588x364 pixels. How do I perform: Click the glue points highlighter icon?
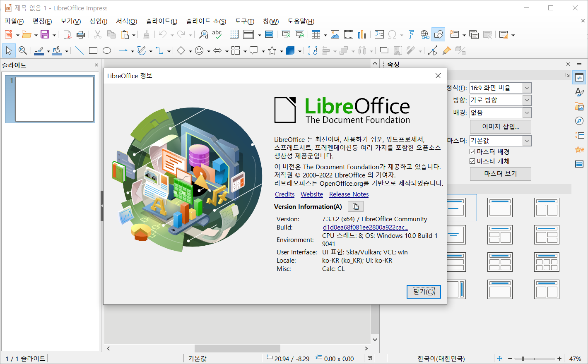tap(446, 50)
